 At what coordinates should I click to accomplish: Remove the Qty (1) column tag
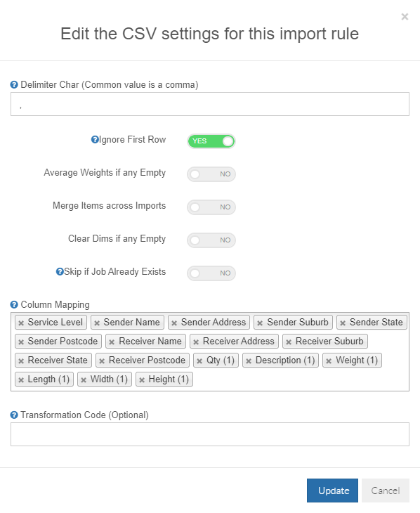pos(199,361)
